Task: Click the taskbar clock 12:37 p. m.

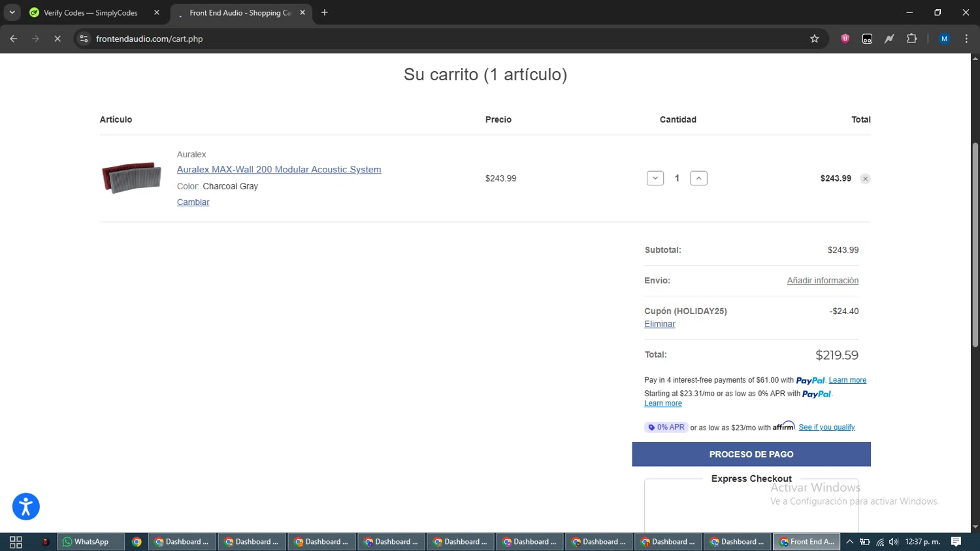Action: coord(923,542)
